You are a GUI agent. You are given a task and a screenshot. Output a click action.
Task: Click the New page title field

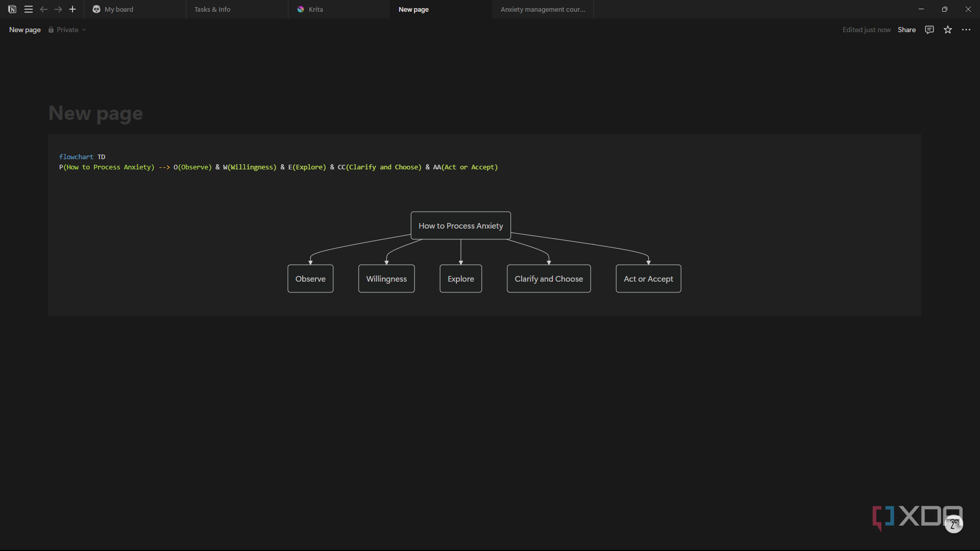click(x=95, y=113)
